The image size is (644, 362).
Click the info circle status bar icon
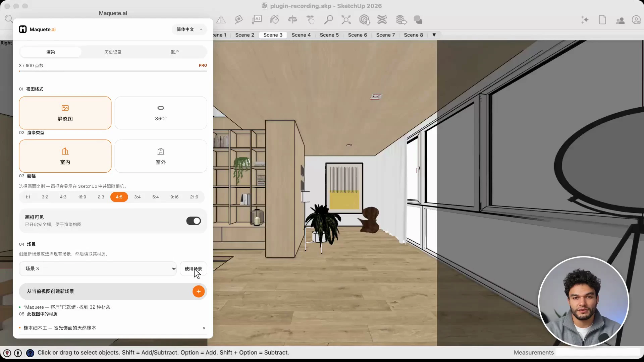18,353
